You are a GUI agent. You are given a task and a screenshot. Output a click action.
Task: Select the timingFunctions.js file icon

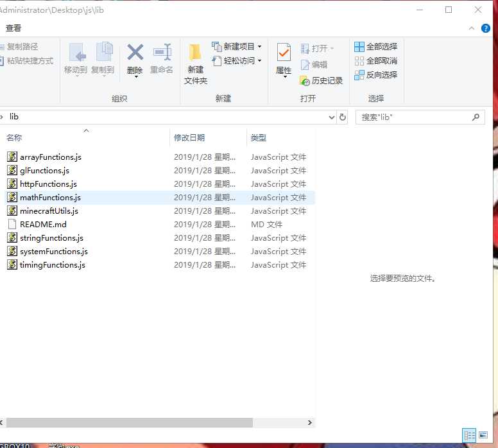coord(12,264)
